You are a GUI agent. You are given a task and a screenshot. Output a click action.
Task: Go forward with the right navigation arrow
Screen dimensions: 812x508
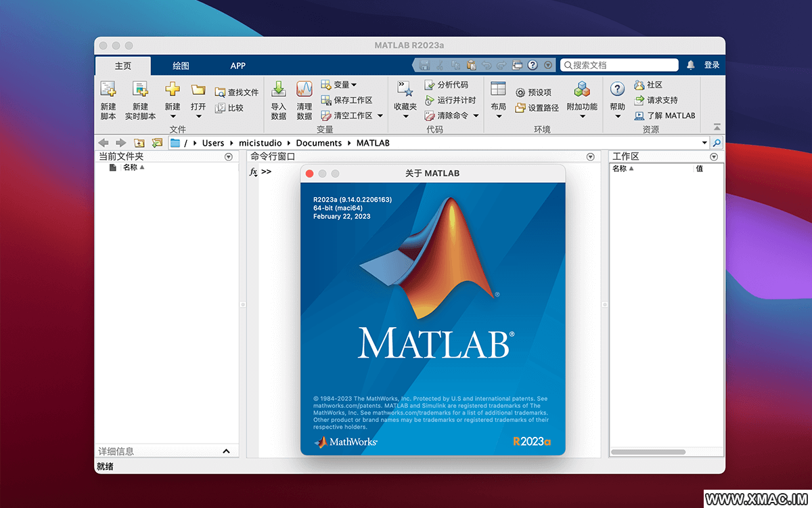(120, 143)
